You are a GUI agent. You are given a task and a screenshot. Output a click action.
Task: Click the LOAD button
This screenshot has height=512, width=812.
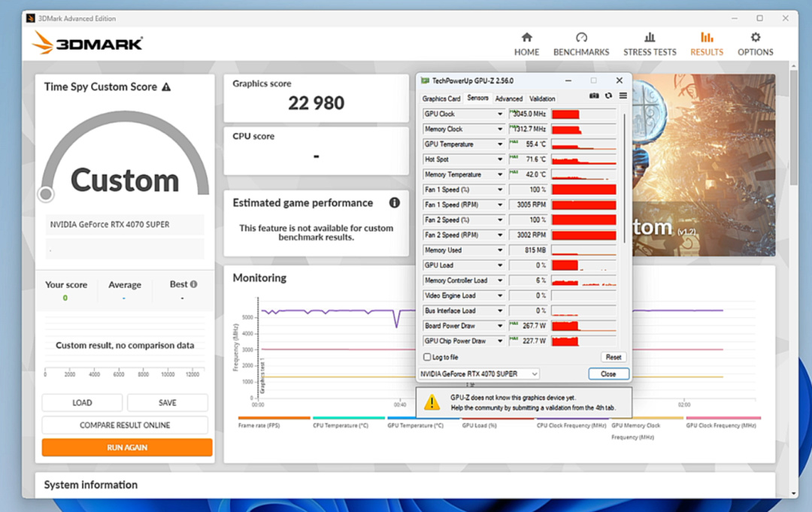(x=82, y=402)
